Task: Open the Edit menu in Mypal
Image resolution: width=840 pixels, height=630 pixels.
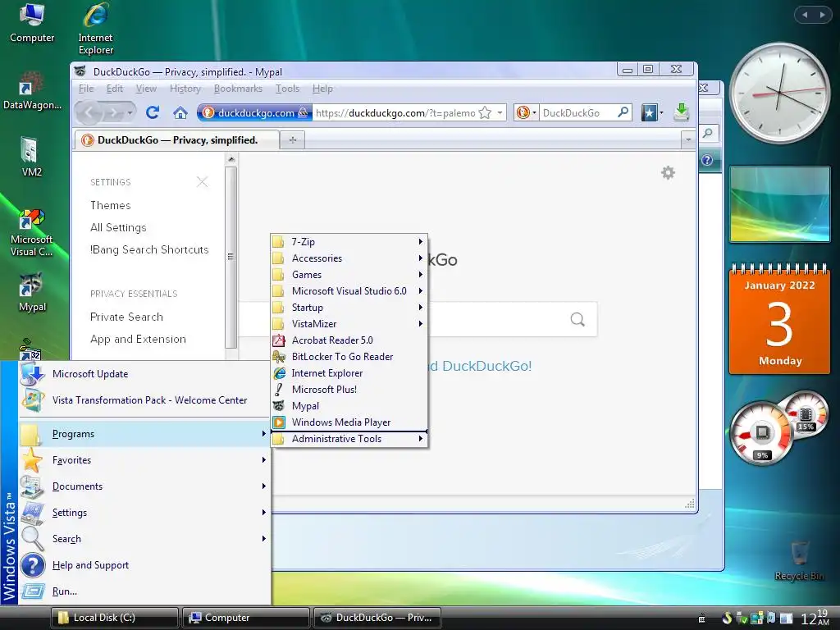Action: click(x=115, y=89)
